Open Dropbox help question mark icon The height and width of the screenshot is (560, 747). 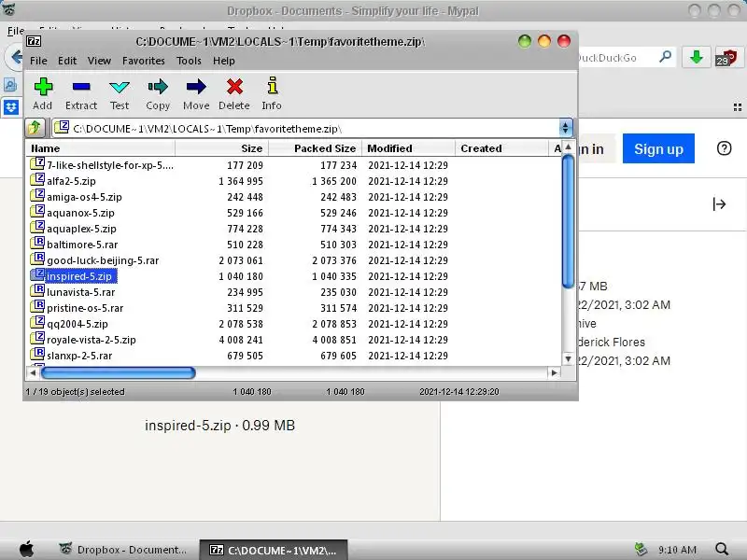(x=724, y=148)
